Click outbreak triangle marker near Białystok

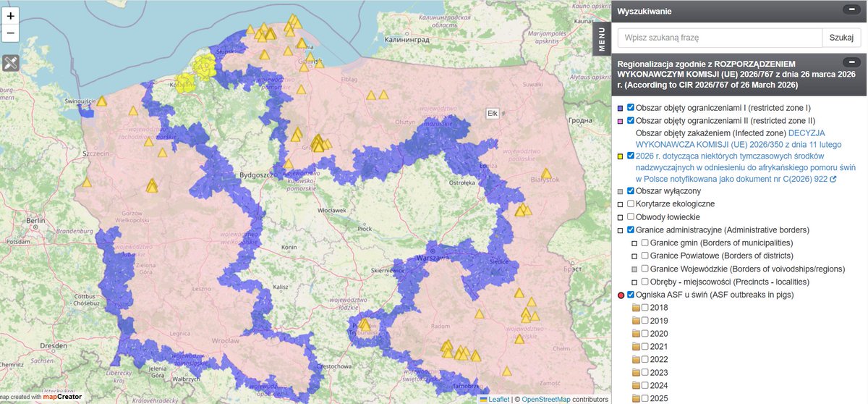pos(546,174)
